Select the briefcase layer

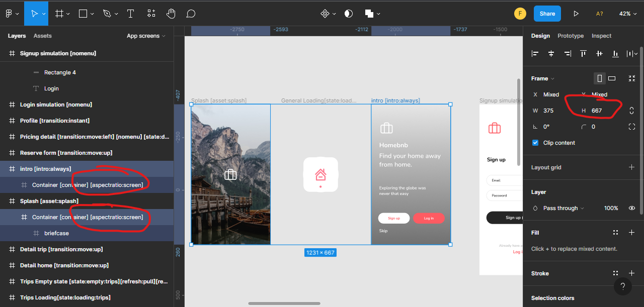[87, 233]
